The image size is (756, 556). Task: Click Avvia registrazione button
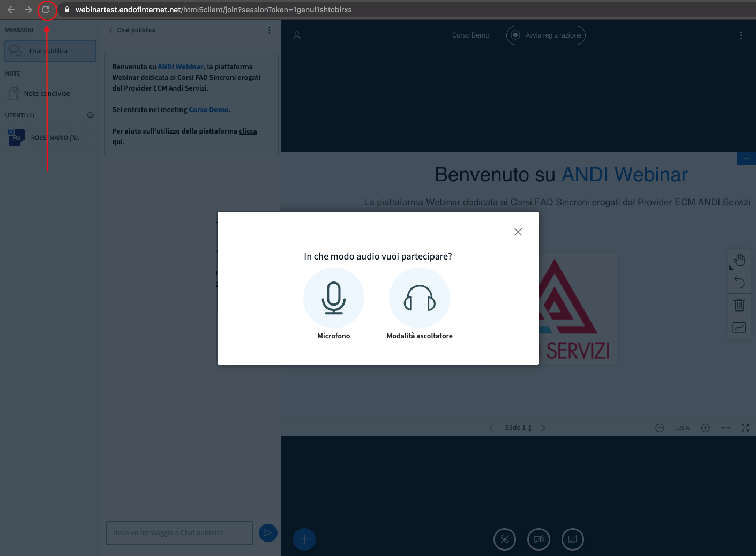tap(545, 35)
